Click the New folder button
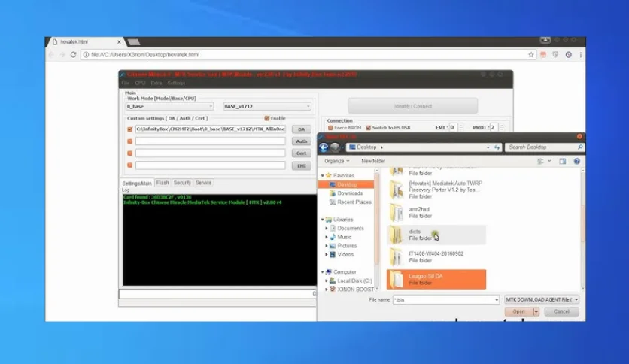This screenshot has height=364, width=629. click(x=373, y=161)
